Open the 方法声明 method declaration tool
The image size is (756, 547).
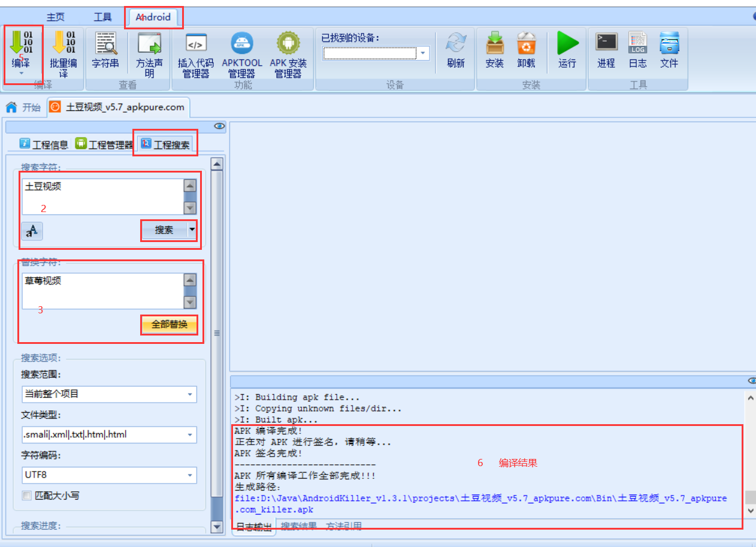click(149, 51)
